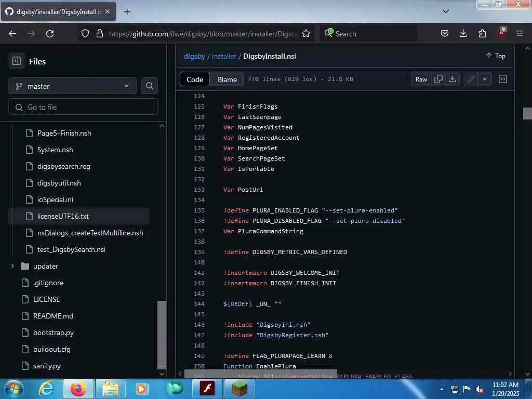Bookmark this page star icon
Viewport: 532px width, 399px height.
[x=305, y=33]
